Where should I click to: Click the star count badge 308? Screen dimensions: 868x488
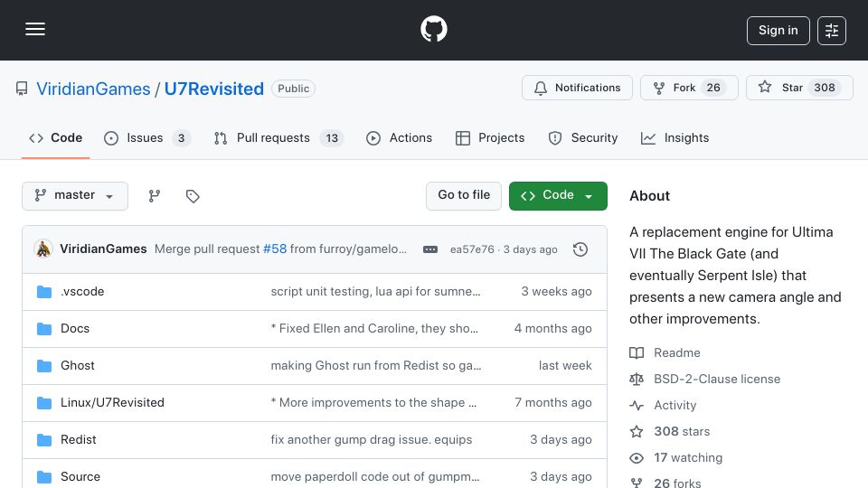(x=825, y=88)
